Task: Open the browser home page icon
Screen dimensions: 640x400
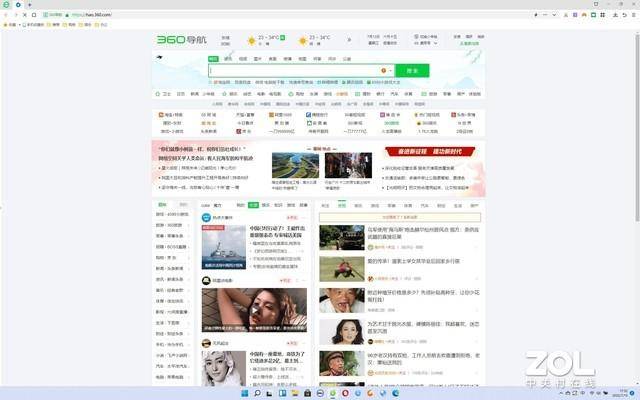Action: pyautogui.click(x=34, y=15)
